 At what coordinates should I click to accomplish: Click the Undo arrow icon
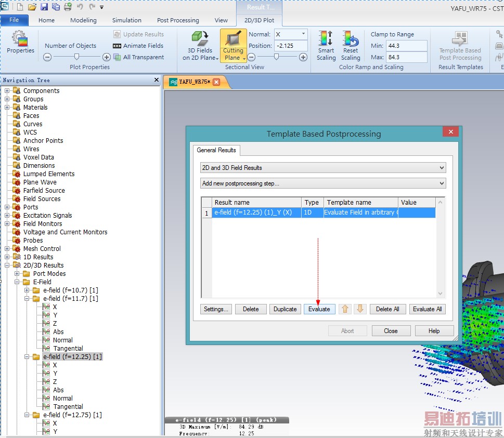[80, 7]
